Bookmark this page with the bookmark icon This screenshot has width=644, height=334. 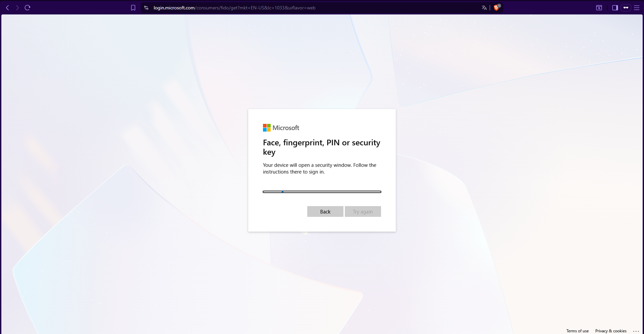point(133,8)
